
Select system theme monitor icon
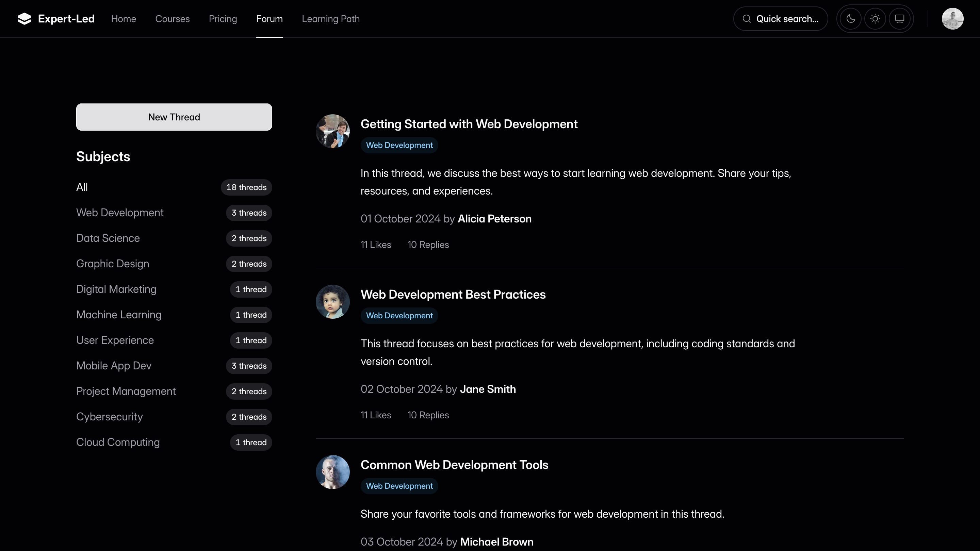point(899,19)
